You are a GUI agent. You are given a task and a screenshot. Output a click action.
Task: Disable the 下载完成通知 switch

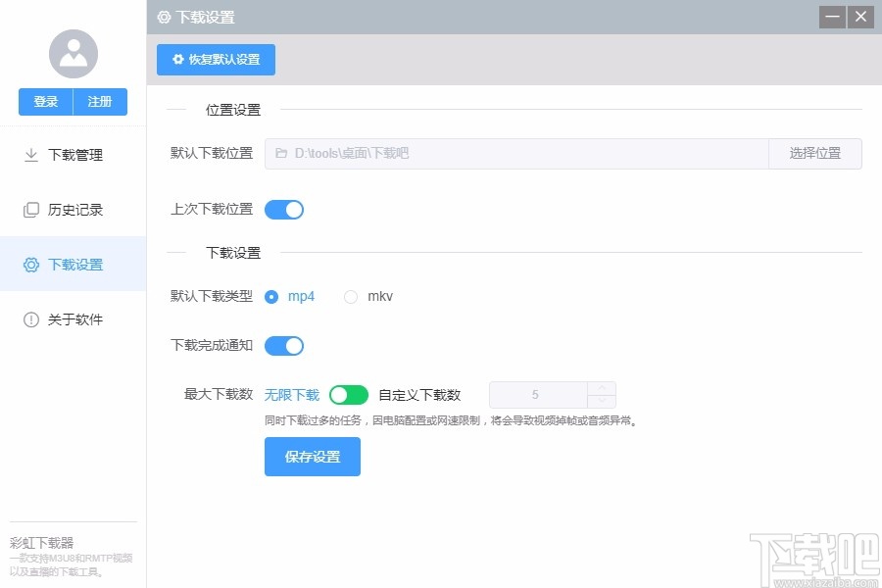click(283, 345)
